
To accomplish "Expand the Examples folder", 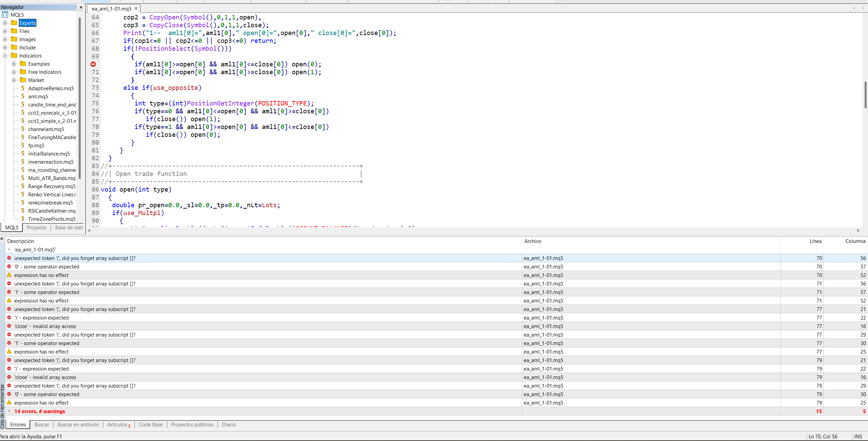I will click(x=14, y=64).
